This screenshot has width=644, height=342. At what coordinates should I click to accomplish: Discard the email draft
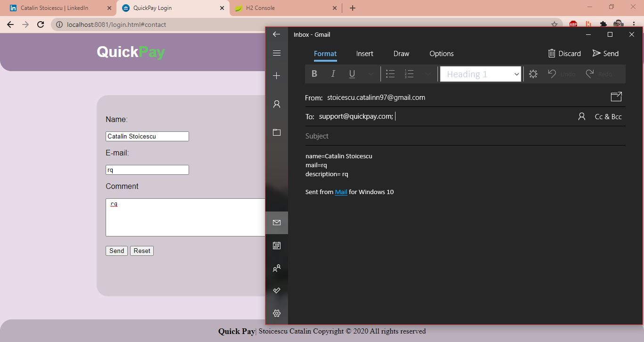(x=564, y=53)
